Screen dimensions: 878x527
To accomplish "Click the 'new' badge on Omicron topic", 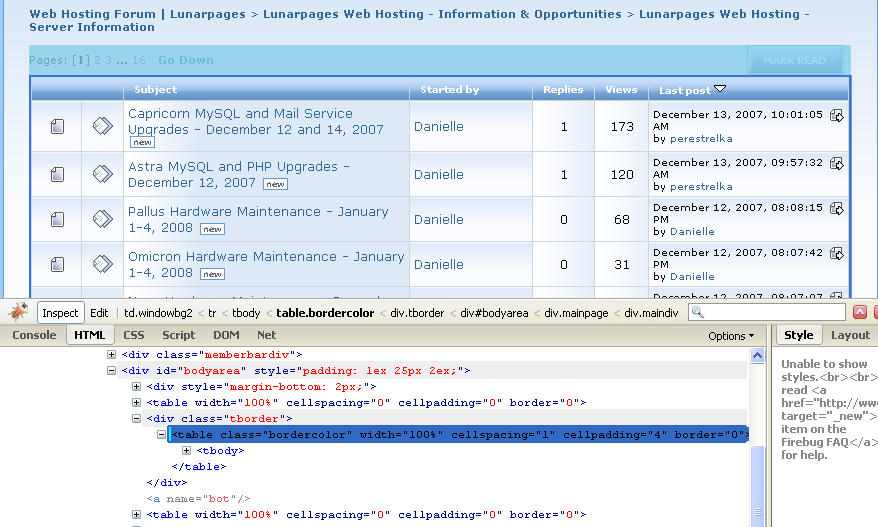I will coord(212,274).
